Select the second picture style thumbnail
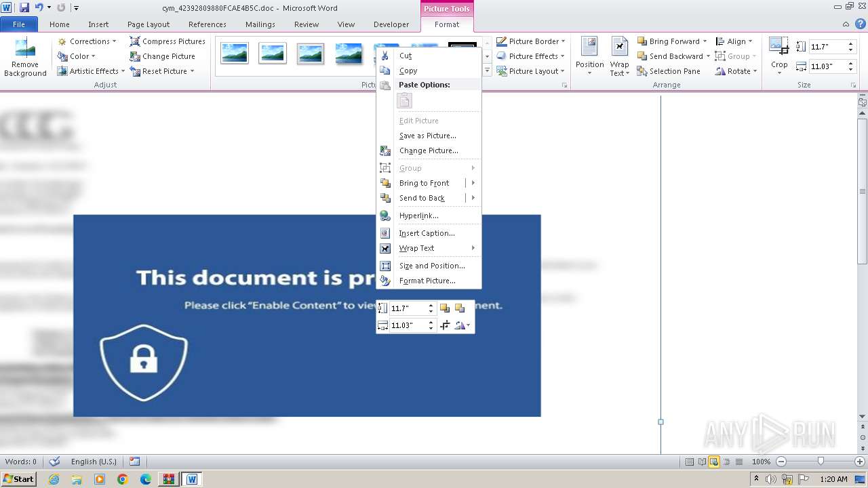868x488 pixels. [x=273, y=53]
